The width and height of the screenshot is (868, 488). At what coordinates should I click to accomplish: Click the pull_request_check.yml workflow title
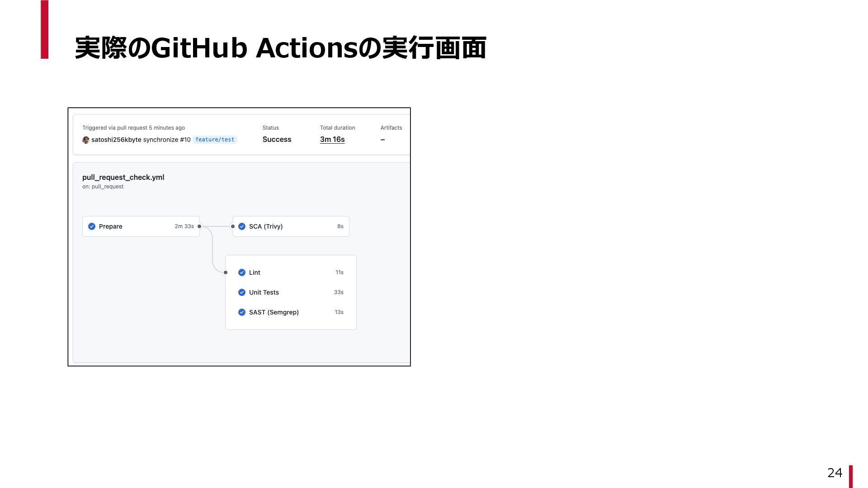123,177
